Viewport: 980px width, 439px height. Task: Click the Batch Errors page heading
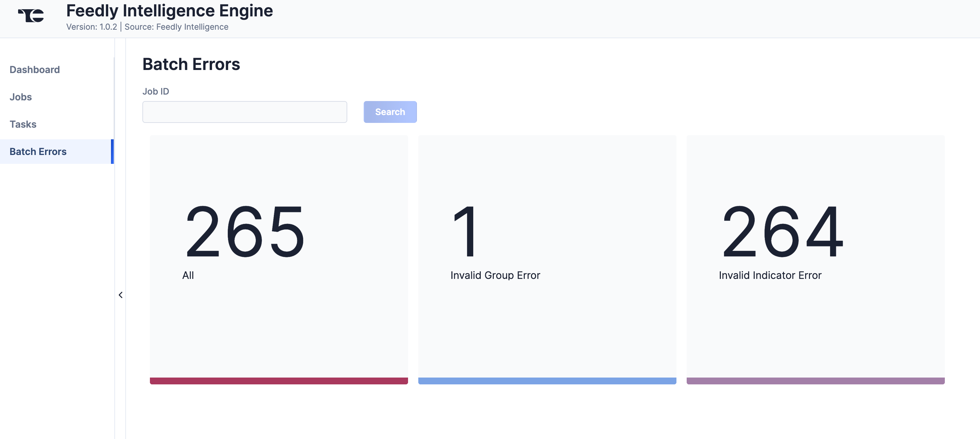[191, 64]
